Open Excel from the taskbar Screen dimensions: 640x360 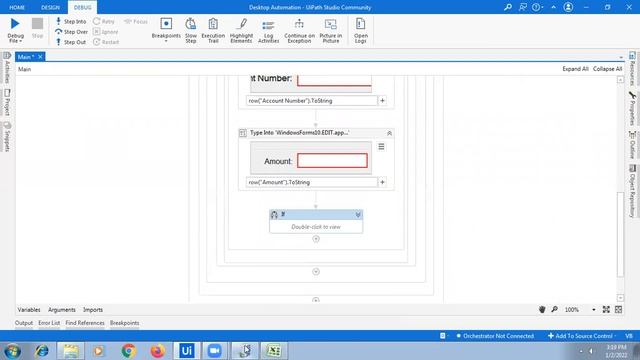[x=274, y=351]
